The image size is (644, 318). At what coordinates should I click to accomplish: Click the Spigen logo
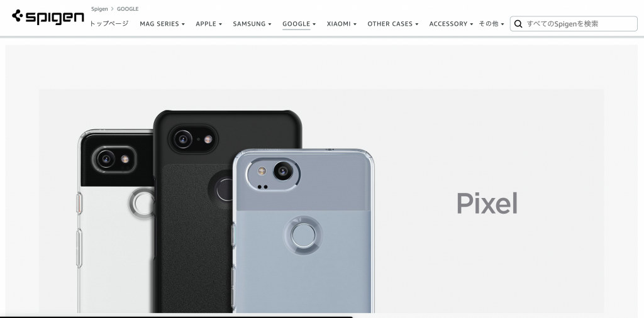click(x=48, y=17)
